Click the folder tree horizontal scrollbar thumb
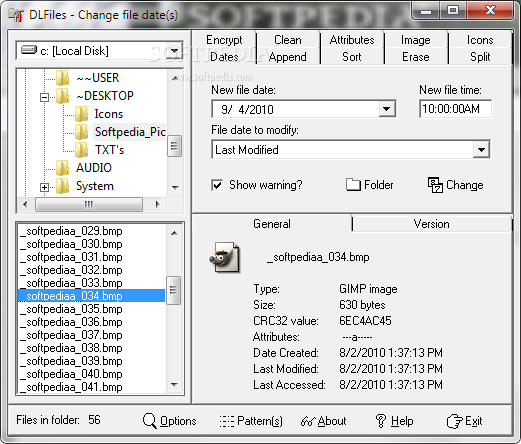521x444 pixels. (x=89, y=204)
